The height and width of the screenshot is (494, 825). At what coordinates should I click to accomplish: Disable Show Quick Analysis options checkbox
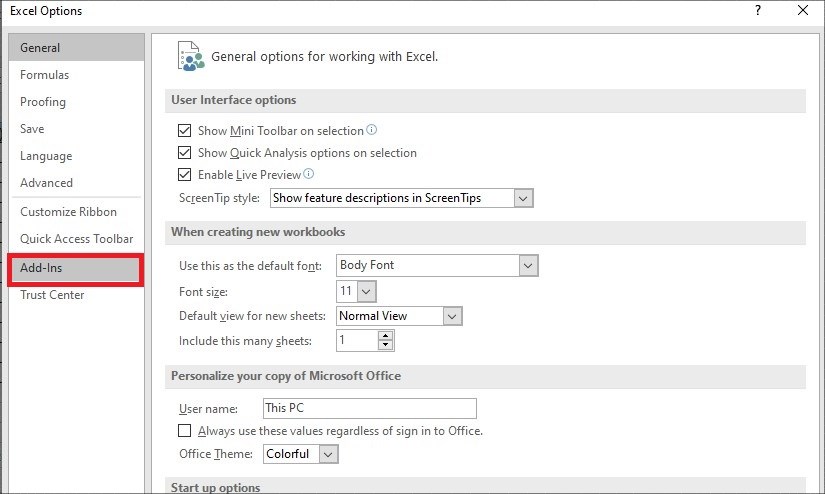pos(184,153)
